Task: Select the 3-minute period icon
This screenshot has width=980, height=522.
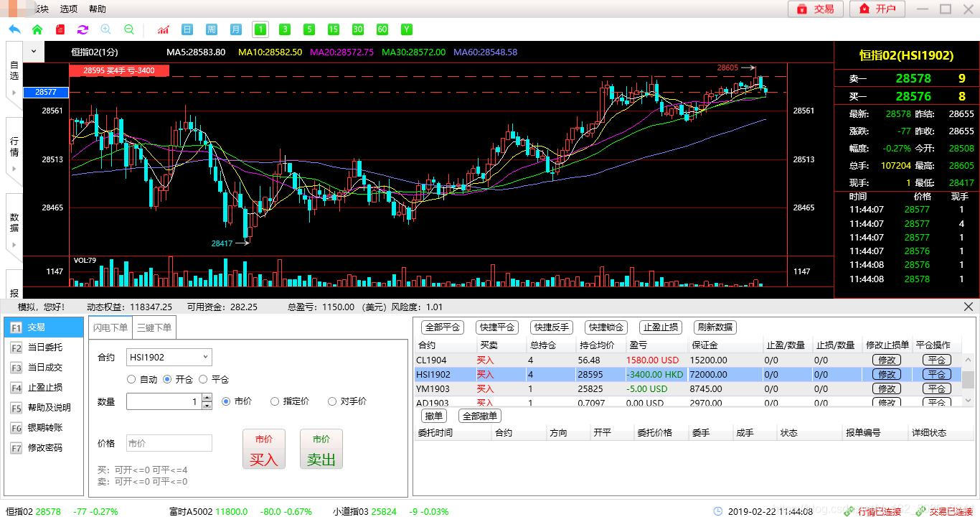Action: (x=285, y=29)
